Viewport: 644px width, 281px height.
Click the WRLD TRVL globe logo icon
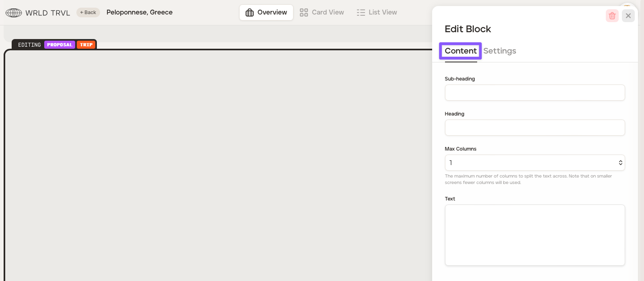[x=14, y=13]
